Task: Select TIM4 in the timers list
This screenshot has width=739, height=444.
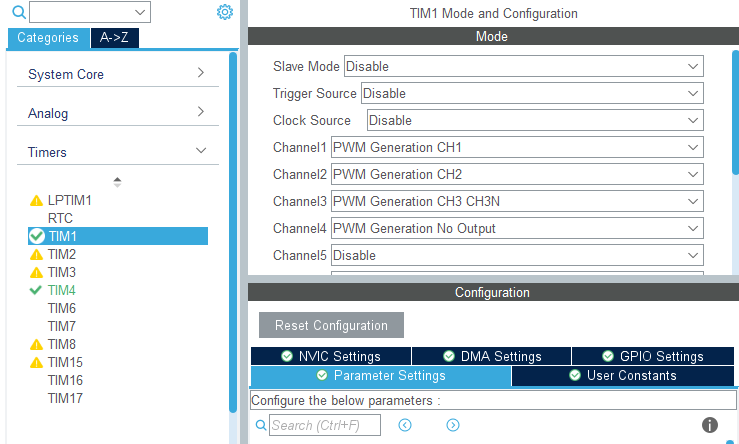Action: (62, 290)
